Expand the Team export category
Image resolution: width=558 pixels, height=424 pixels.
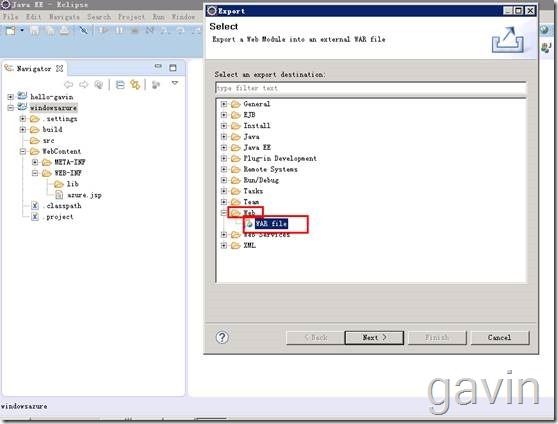click(x=224, y=202)
